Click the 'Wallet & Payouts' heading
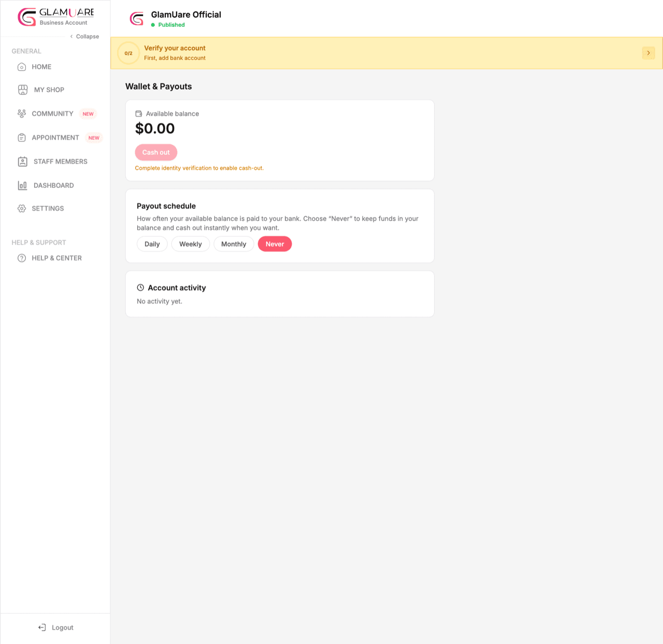663x644 pixels. tap(158, 86)
